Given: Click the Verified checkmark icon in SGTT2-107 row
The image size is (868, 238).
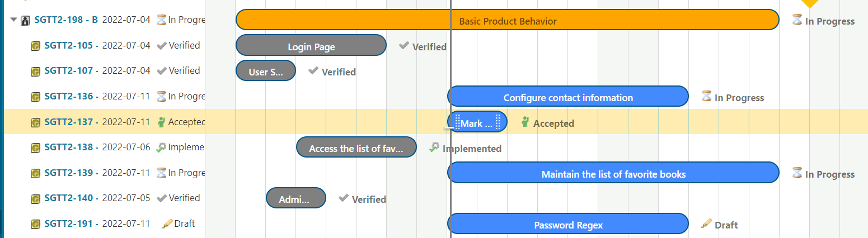Looking at the screenshot, I should click(162, 70).
